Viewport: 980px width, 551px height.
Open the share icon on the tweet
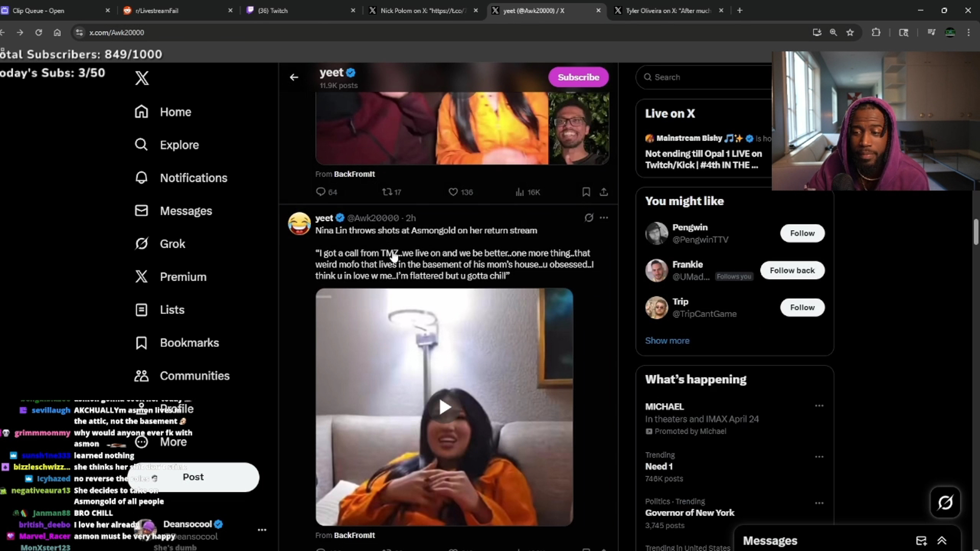[x=604, y=192]
